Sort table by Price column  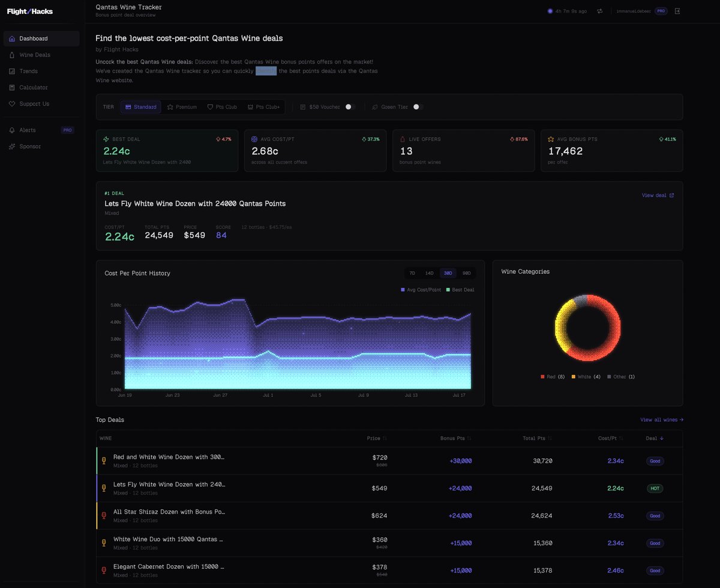tap(377, 438)
